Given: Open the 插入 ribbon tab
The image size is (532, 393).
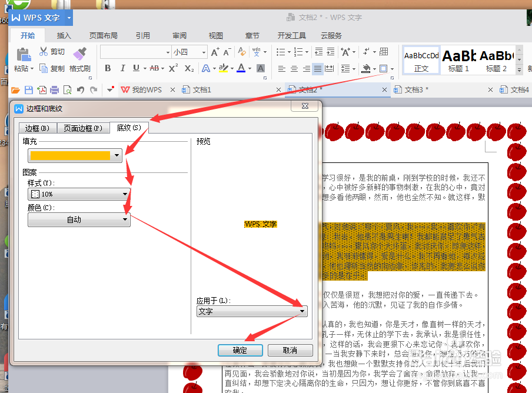Looking at the screenshot, I should (x=64, y=35).
